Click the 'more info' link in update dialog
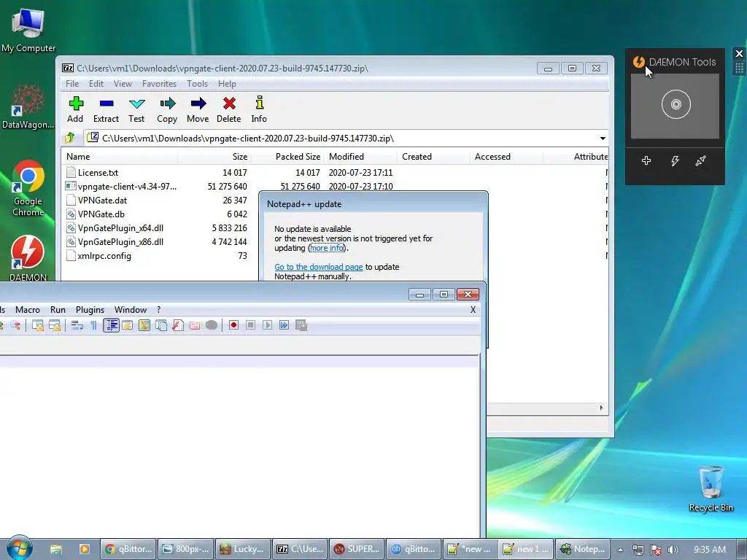Image resolution: width=747 pixels, height=560 pixels. tap(327, 248)
